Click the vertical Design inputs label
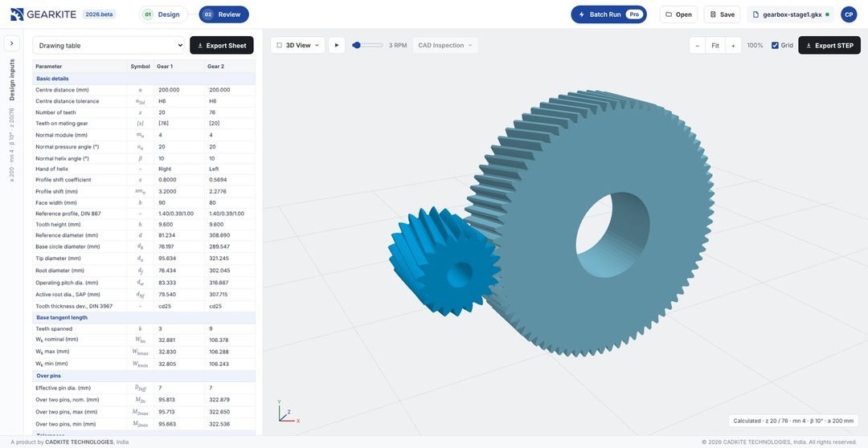This screenshot has height=448, width=868. pyautogui.click(x=11, y=79)
